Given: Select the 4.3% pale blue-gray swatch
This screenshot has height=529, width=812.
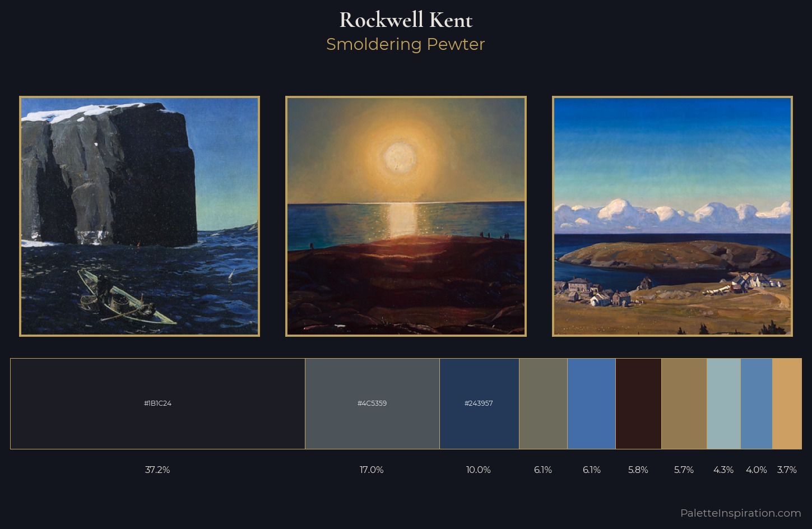Looking at the screenshot, I should coord(723,403).
